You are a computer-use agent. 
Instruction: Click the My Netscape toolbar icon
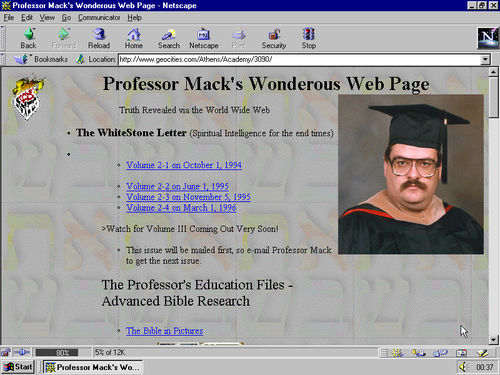click(x=204, y=39)
